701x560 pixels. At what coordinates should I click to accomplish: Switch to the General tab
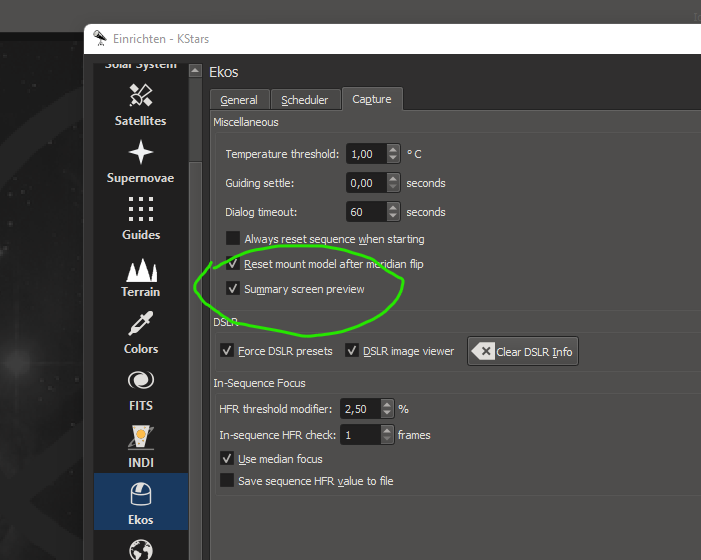pyautogui.click(x=239, y=100)
